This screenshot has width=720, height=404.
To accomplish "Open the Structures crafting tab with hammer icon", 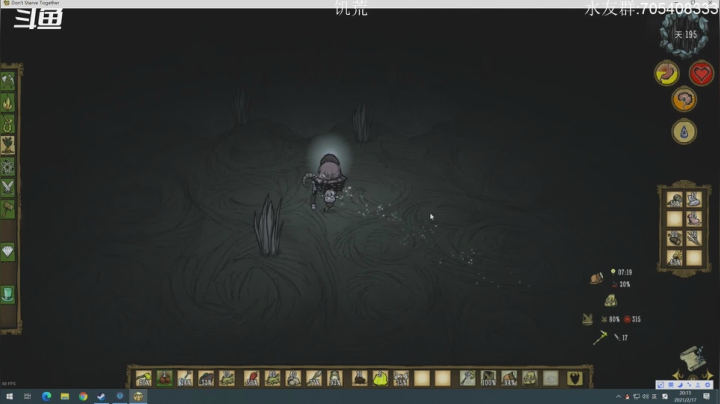I will 8,209.
